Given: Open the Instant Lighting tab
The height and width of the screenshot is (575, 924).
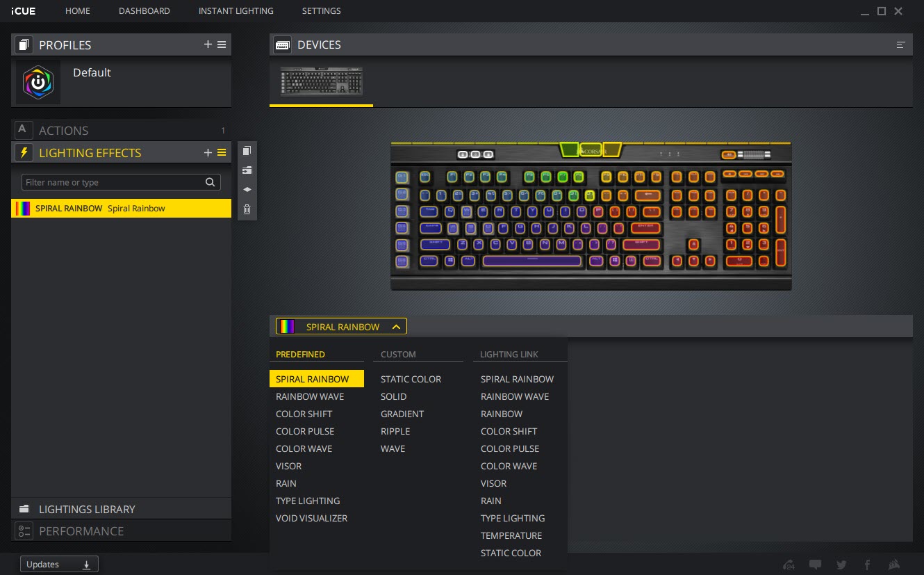Looking at the screenshot, I should coord(236,11).
